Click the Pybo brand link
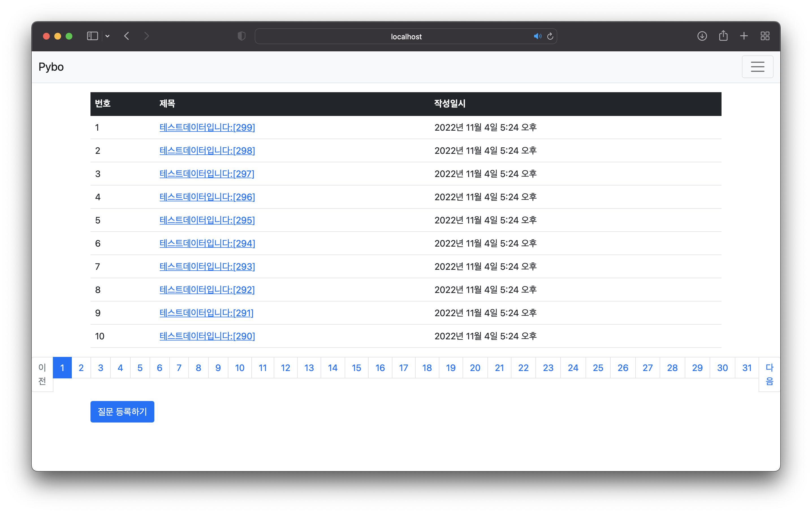812x513 pixels. pos(51,67)
